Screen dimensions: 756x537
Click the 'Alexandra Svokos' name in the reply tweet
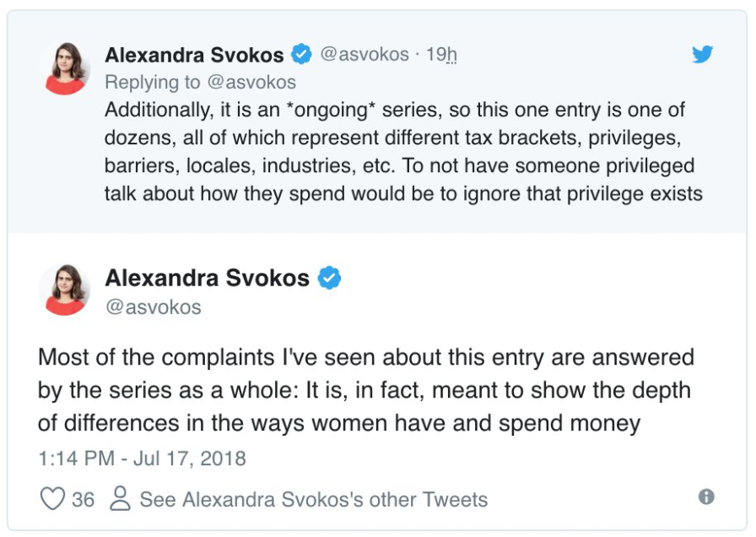[194, 55]
